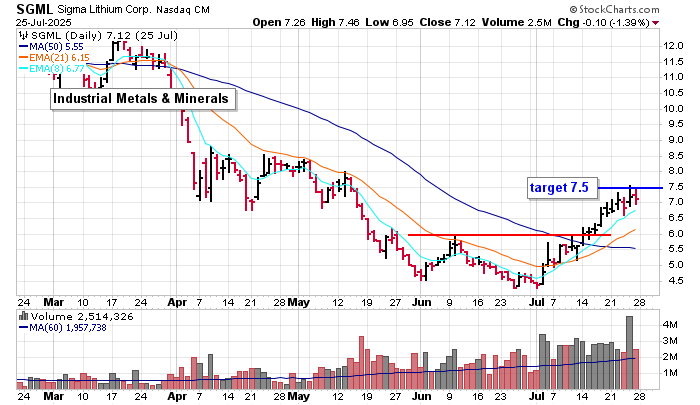Image resolution: width=700 pixels, height=405 pixels.
Task: Click the MA(60) 1,957,738 legend entry
Action: pos(63,328)
